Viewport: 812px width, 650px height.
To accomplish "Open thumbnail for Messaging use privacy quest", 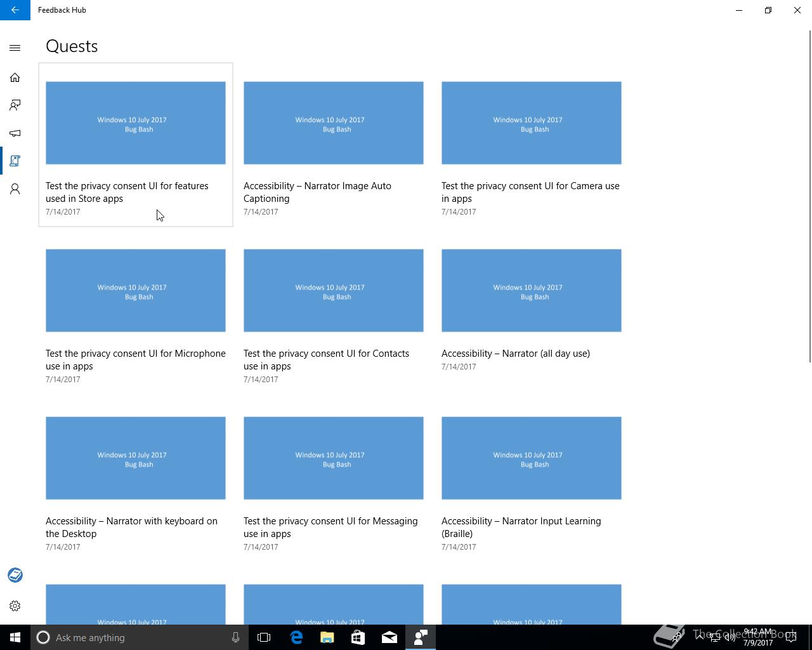I will [334, 458].
